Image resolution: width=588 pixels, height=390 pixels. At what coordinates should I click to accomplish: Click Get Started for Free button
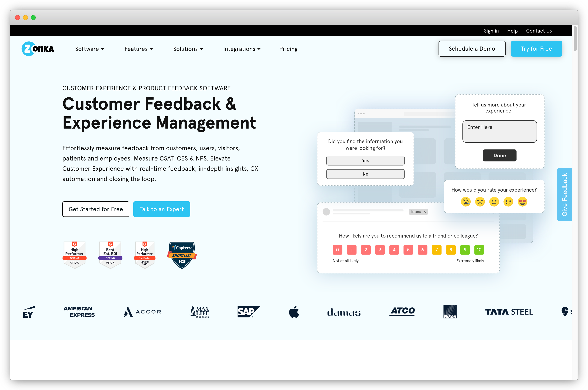96,209
